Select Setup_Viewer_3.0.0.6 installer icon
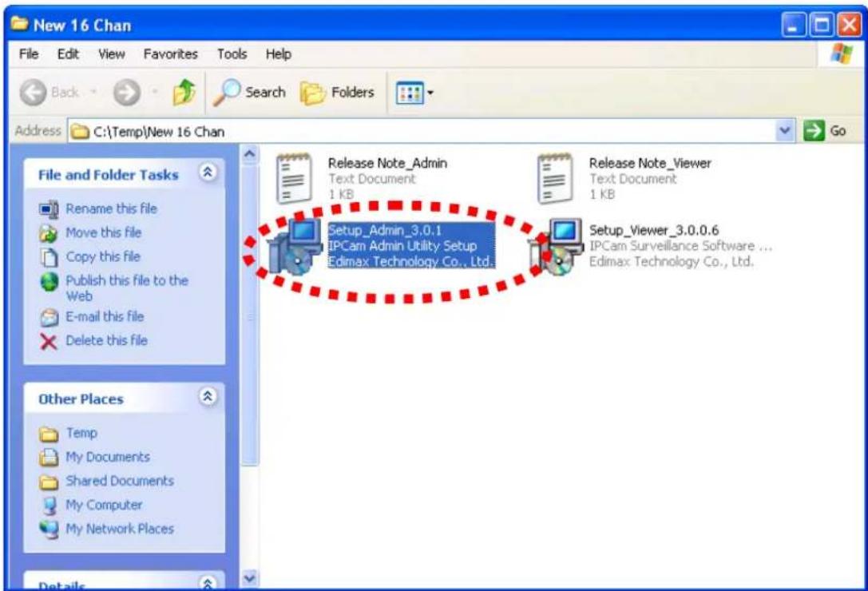Viewport: 868px width, 591px height. (556, 247)
